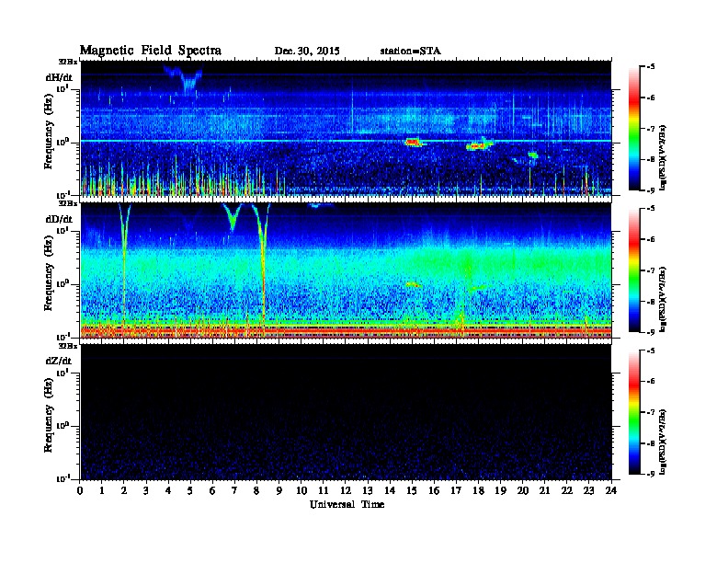Click hour "0" on the Universal Time axis

pyautogui.click(x=80, y=490)
